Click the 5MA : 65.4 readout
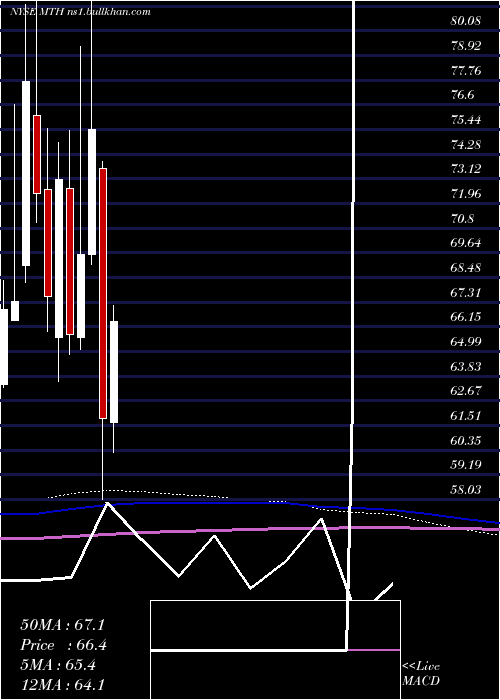This screenshot has height=700, width=500. coord(58,665)
